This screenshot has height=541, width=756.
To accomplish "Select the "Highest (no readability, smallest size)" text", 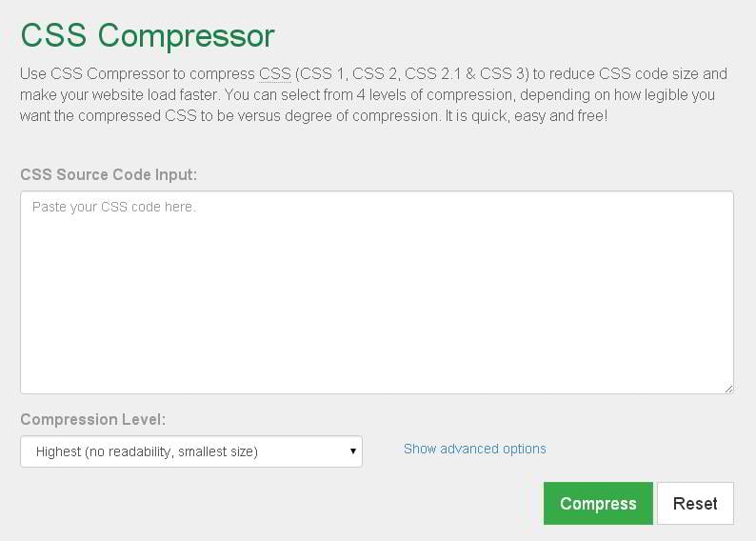I will [147, 451].
